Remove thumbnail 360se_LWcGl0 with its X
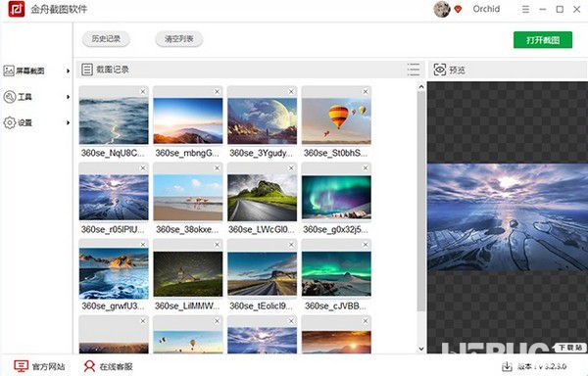This screenshot has height=376, width=588. (x=291, y=168)
